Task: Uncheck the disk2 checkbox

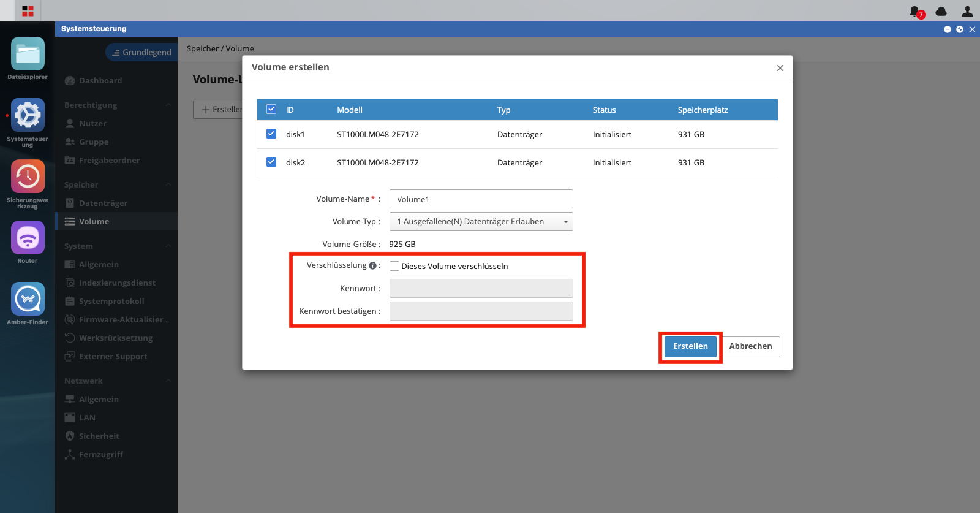Action: point(271,162)
